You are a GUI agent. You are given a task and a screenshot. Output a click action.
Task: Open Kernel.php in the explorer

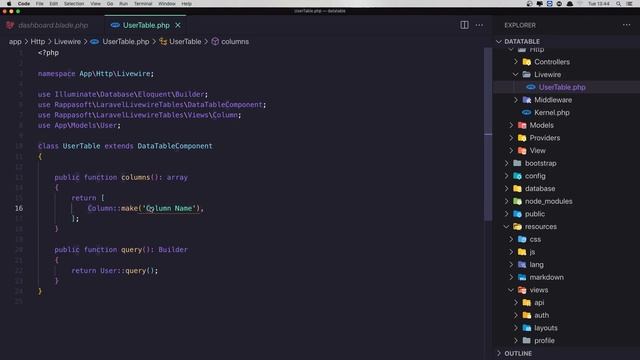pyautogui.click(x=551, y=112)
